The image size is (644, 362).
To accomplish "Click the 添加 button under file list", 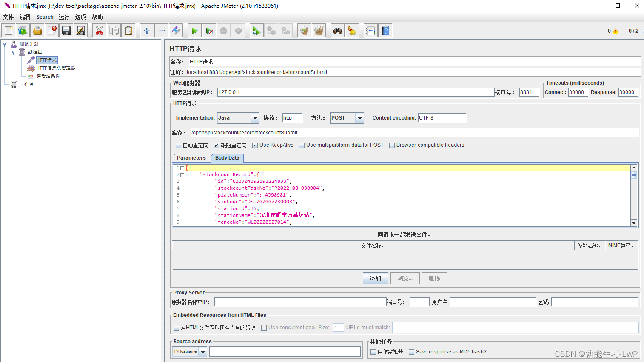I will tap(375, 278).
